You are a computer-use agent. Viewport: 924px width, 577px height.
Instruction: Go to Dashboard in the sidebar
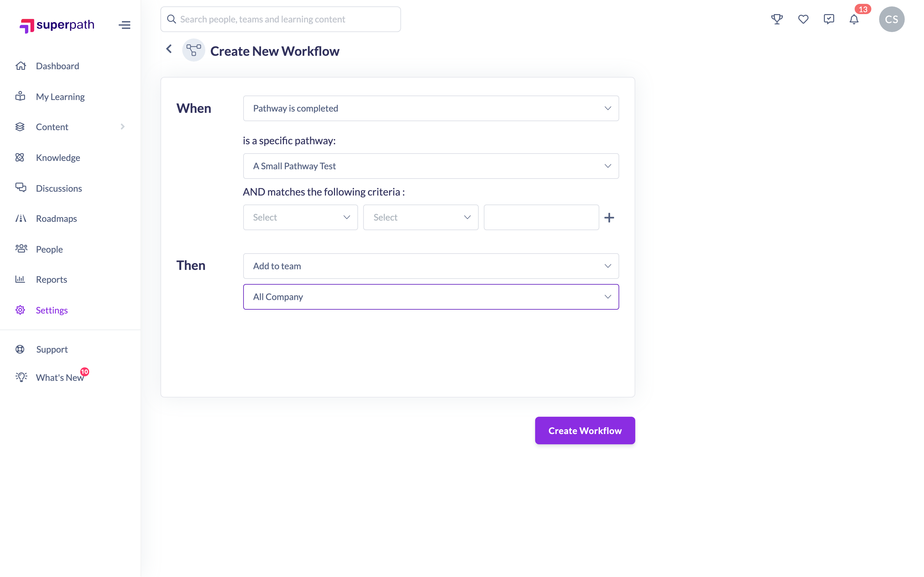point(57,66)
